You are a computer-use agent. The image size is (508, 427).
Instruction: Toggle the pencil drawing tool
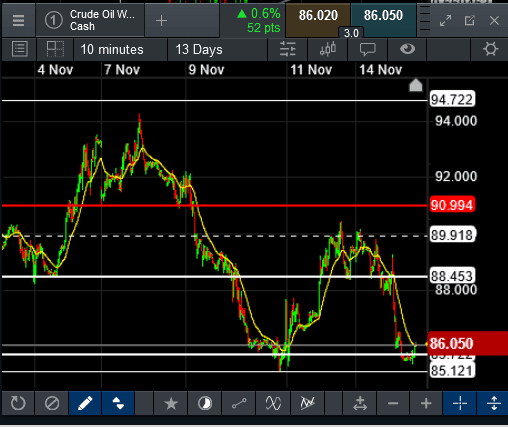85,403
